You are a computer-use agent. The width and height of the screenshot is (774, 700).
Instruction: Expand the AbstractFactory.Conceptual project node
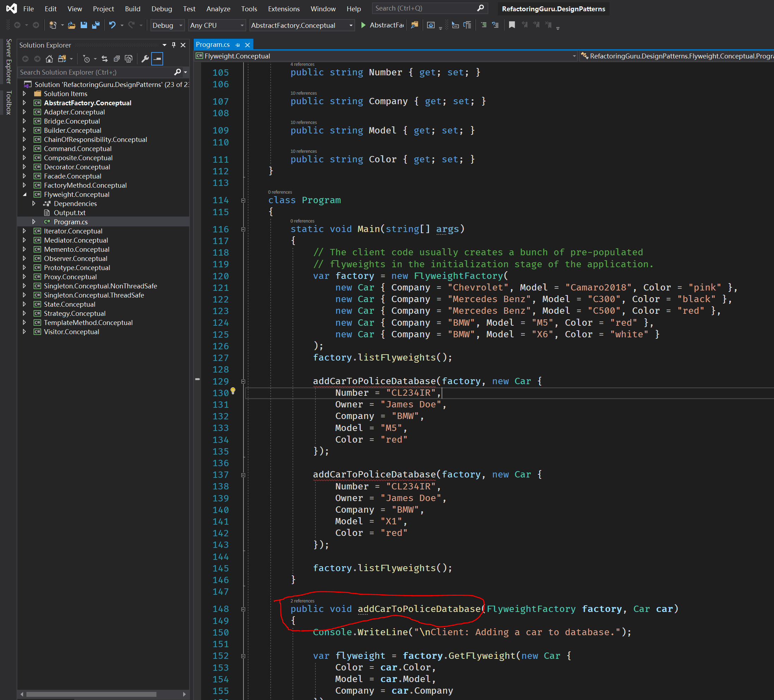25,103
